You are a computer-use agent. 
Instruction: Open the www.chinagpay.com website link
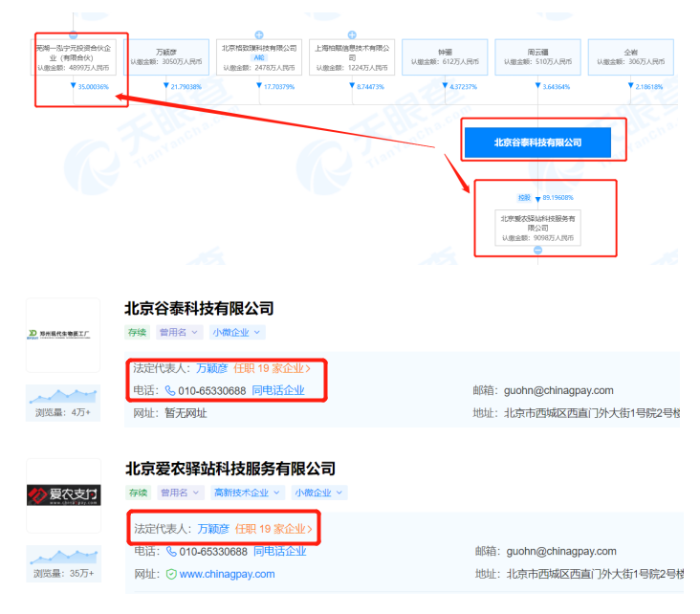pos(227,574)
